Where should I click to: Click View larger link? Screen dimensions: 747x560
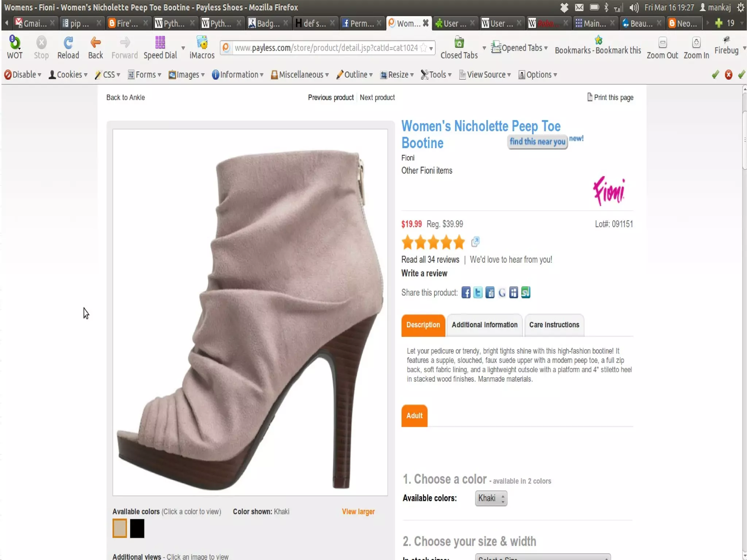(x=358, y=511)
